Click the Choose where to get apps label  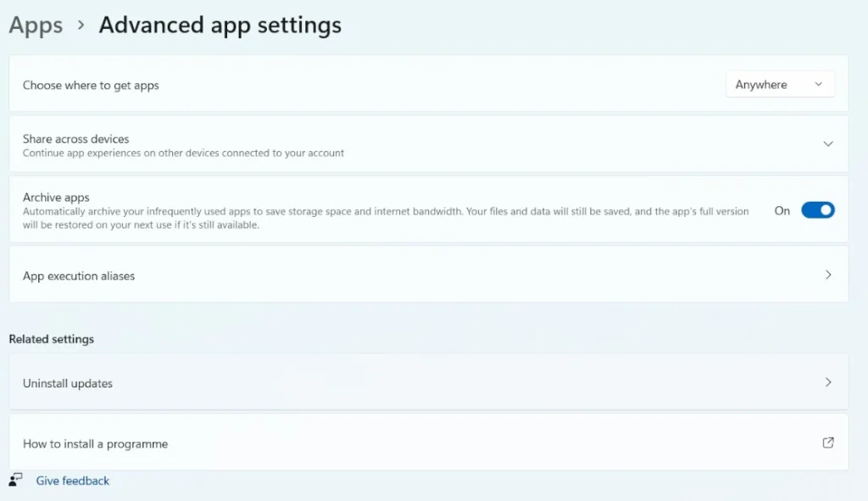[91, 85]
